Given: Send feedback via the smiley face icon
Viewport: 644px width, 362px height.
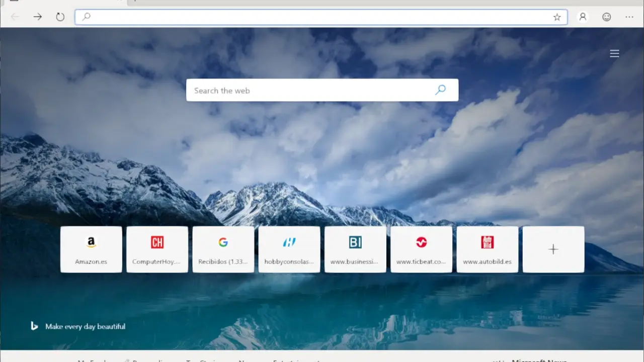Looking at the screenshot, I should click(x=607, y=17).
